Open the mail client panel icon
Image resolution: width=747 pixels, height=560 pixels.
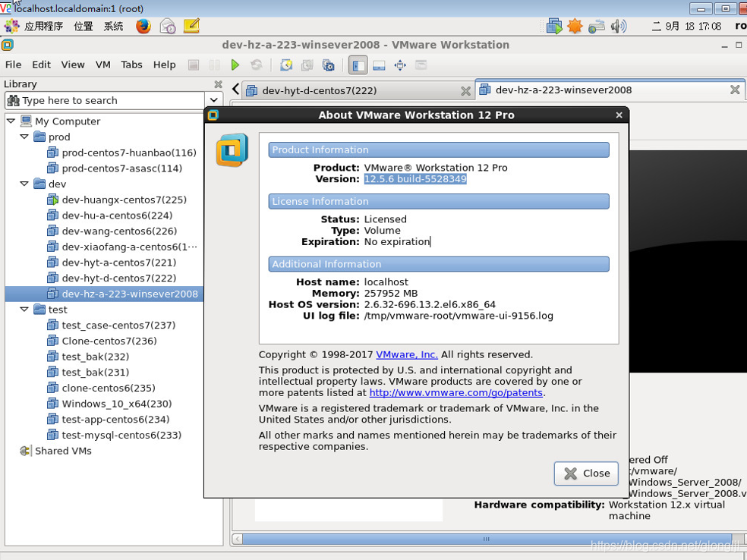click(168, 26)
